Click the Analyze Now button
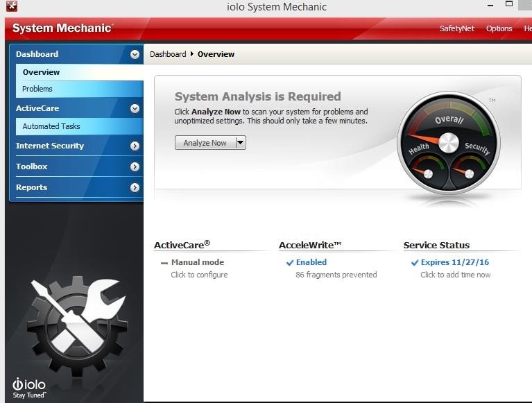 click(x=205, y=143)
